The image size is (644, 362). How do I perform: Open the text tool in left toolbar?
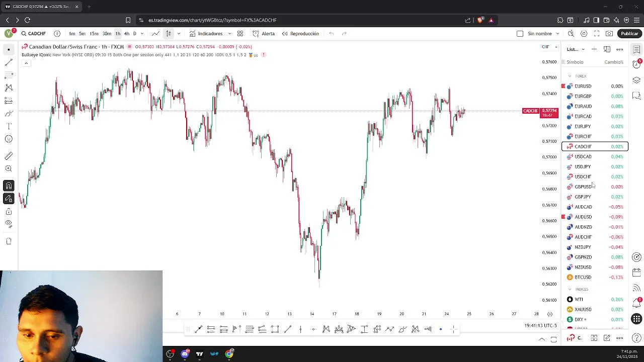9,126
